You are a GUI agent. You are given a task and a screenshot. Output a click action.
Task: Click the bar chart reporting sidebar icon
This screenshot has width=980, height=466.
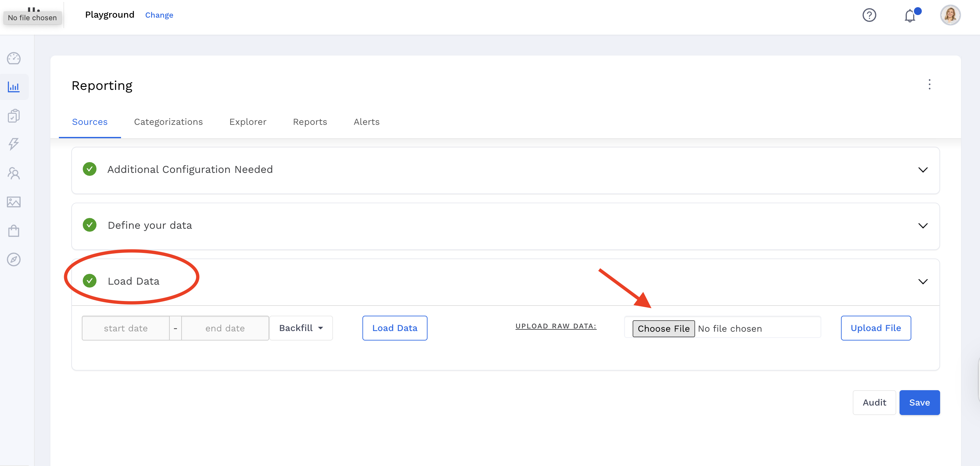[14, 87]
